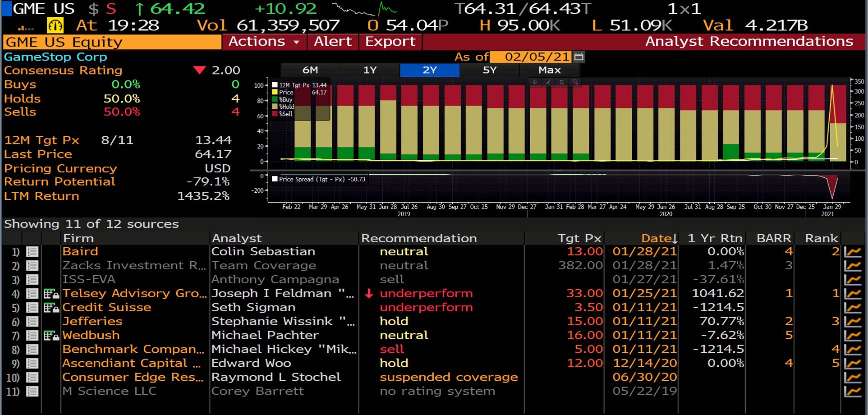Open the chart icon at the Baird row end
This screenshot has height=415, width=868.
coord(853,252)
